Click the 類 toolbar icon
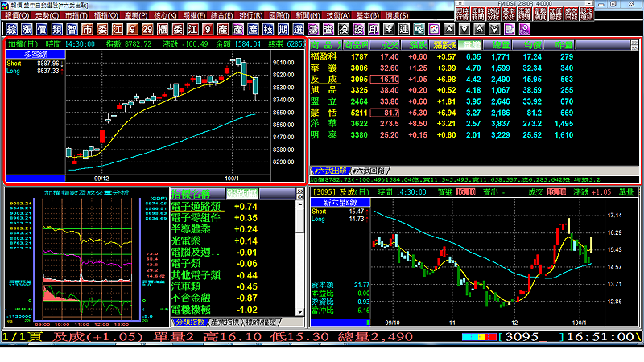The height and width of the screenshot is (362, 644). [56, 29]
